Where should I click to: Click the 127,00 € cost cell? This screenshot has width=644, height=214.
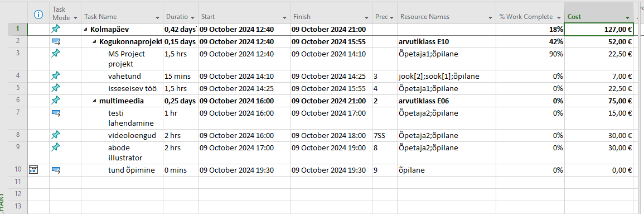click(599, 29)
